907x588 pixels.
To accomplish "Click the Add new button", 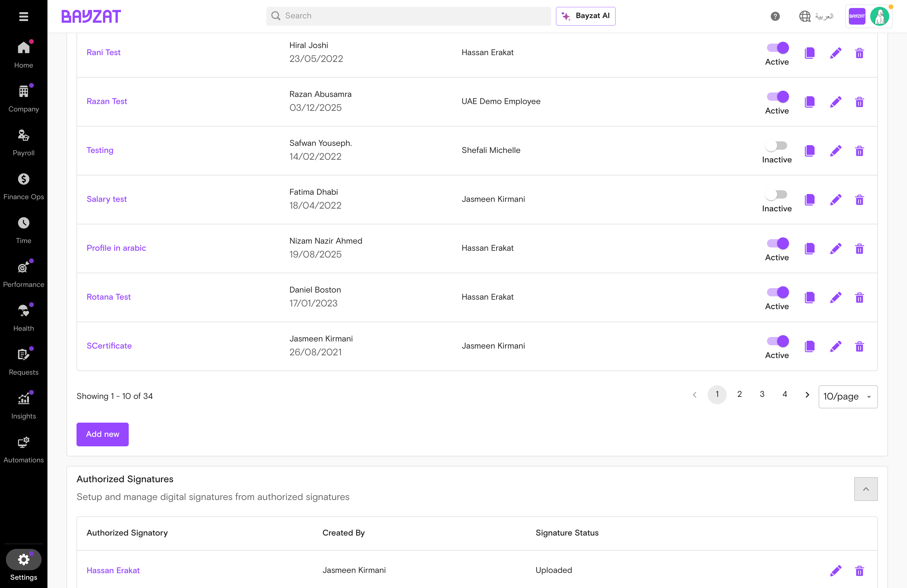I will [103, 434].
